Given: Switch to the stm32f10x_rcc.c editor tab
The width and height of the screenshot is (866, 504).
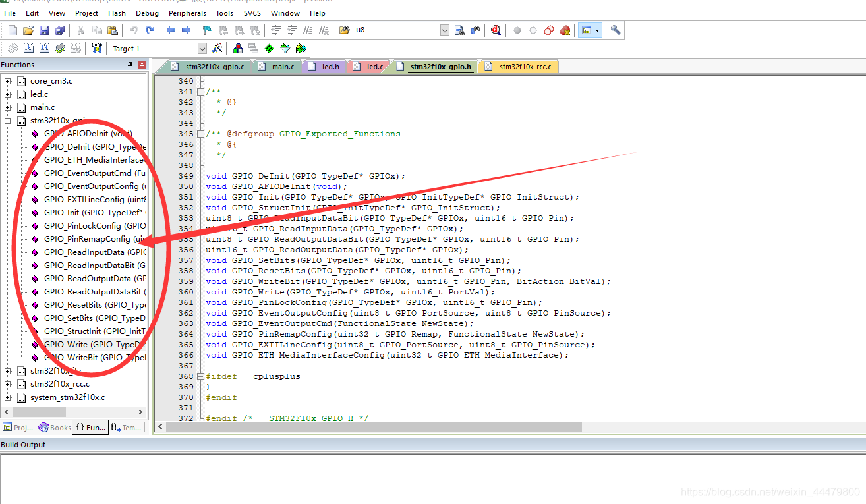Looking at the screenshot, I should 519,67.
